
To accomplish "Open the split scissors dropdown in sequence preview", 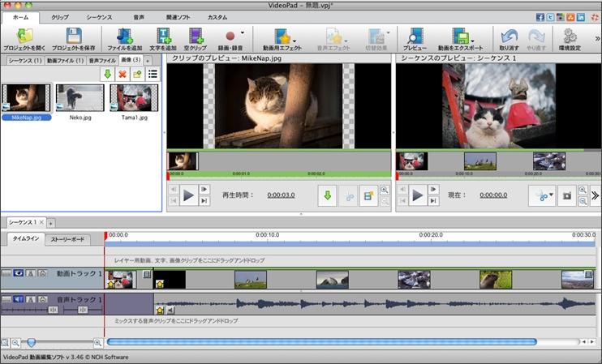I will tap(552, 195).
